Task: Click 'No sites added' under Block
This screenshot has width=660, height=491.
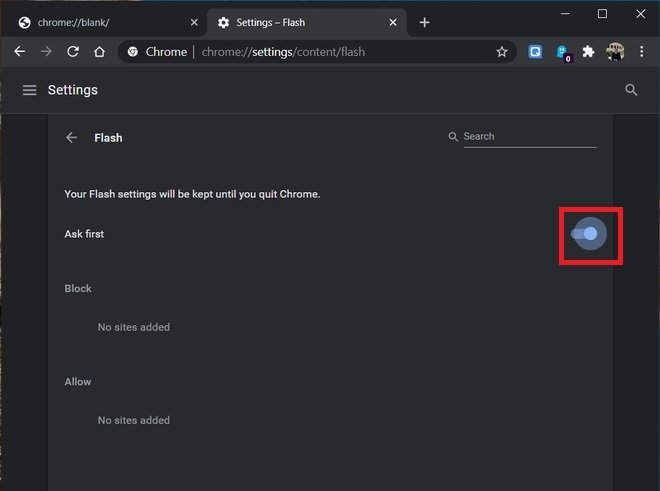Action: click(134, 327)
